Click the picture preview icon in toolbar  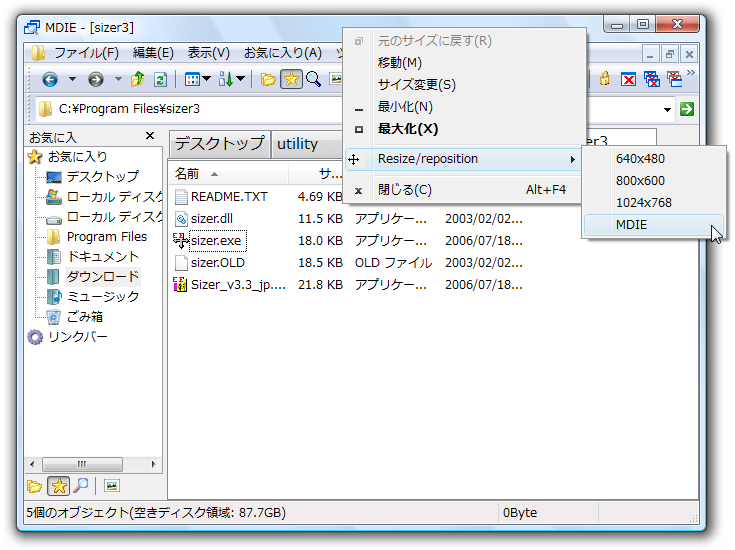coord(336,79)
